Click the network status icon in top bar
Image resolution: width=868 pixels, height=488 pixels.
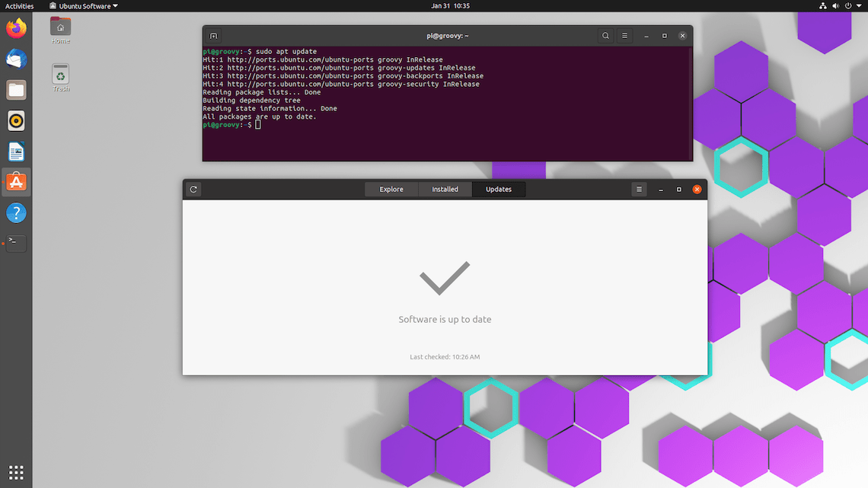822,5
